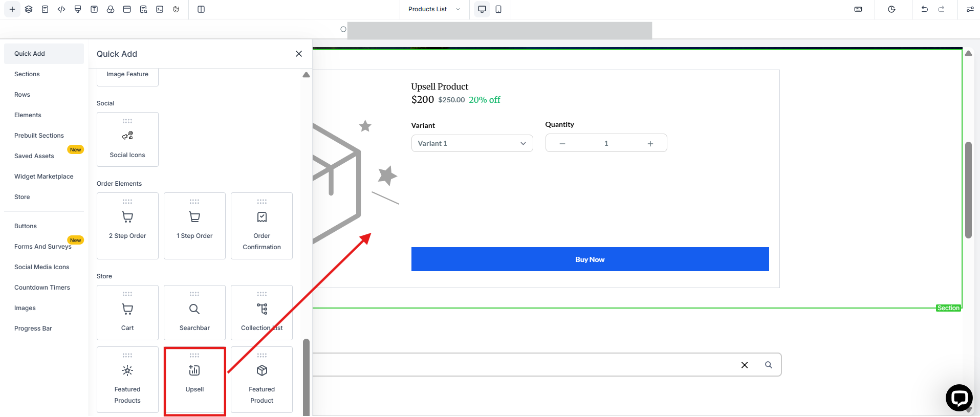Click the search magnifier in the searchbar
This screenshot has height=417, width=980.
click(768, 365)
